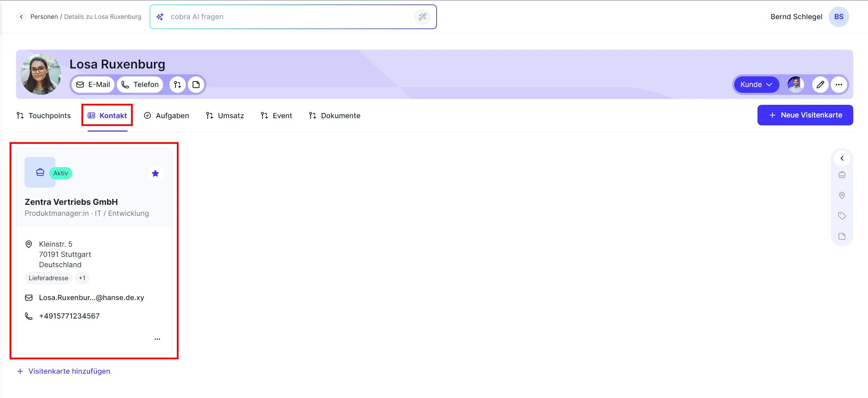Screen dimensions: 868x398
Task: Click the document icon in right sidebar
Action: [x=842, y=236]
